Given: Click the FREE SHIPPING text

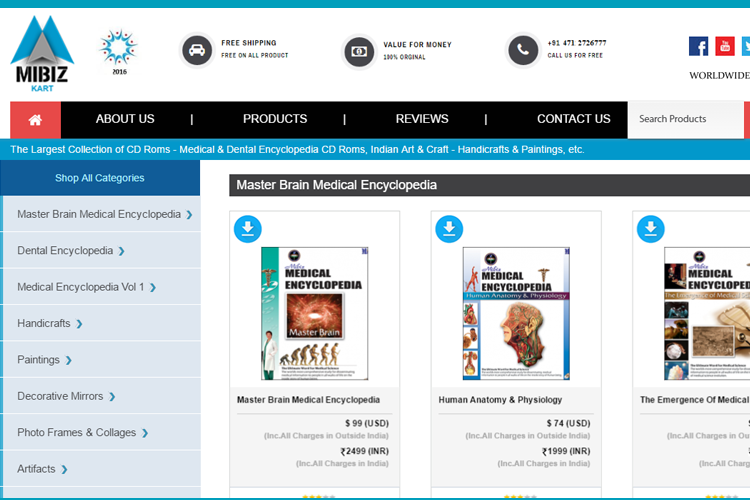Looking at the screenshot, I should coord(249,43).
